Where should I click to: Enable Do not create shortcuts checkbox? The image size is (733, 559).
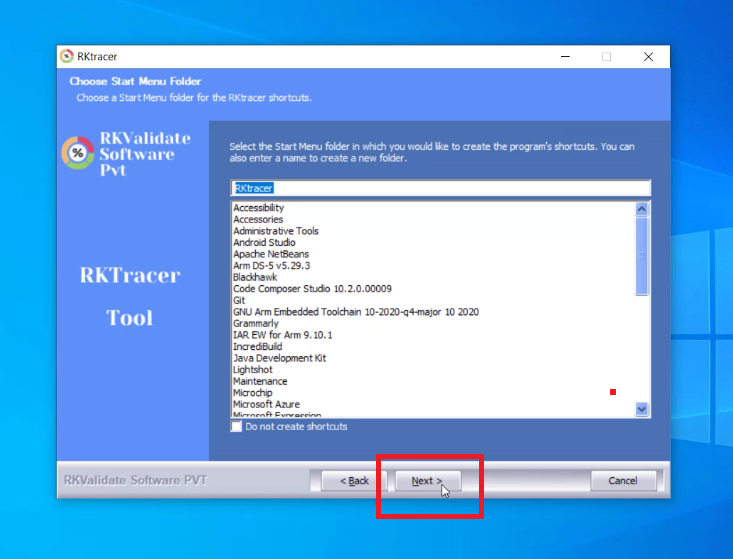[237, 426]
